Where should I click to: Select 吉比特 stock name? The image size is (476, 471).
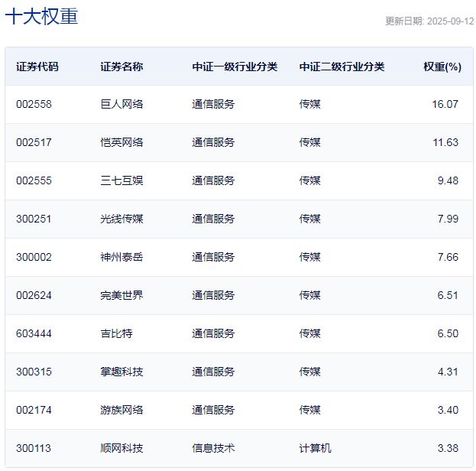click(x=117, y=333)
